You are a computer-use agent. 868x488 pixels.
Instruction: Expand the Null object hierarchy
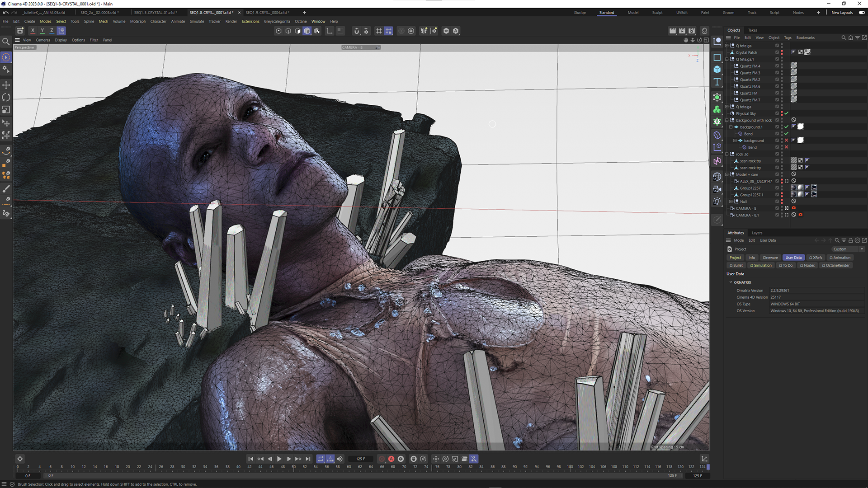pyautogui.click(x=731, y=202)
